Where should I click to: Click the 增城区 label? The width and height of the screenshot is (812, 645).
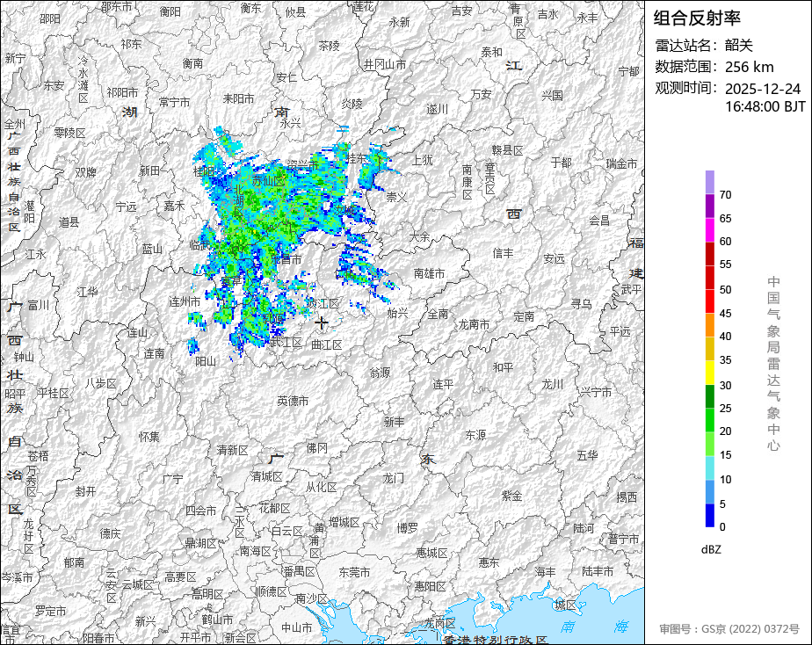pyautogui.click(x=344, y=523)
